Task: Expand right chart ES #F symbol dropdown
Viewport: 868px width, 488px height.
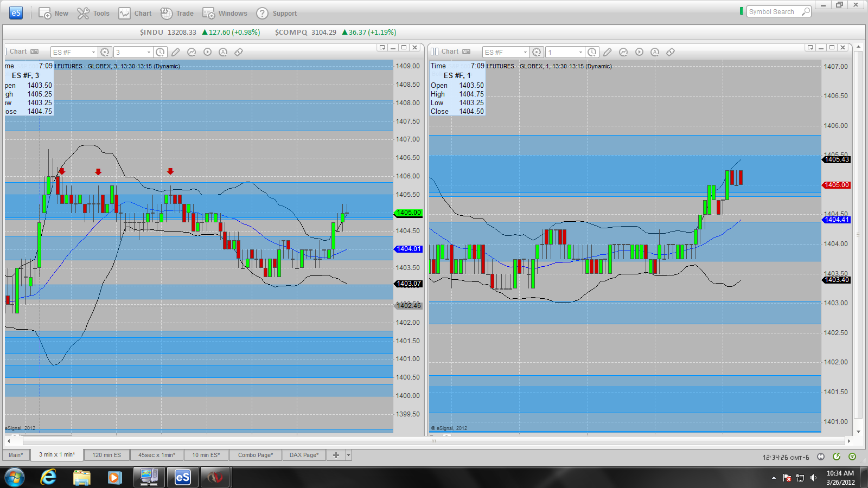Action: (x=525, y=52)
